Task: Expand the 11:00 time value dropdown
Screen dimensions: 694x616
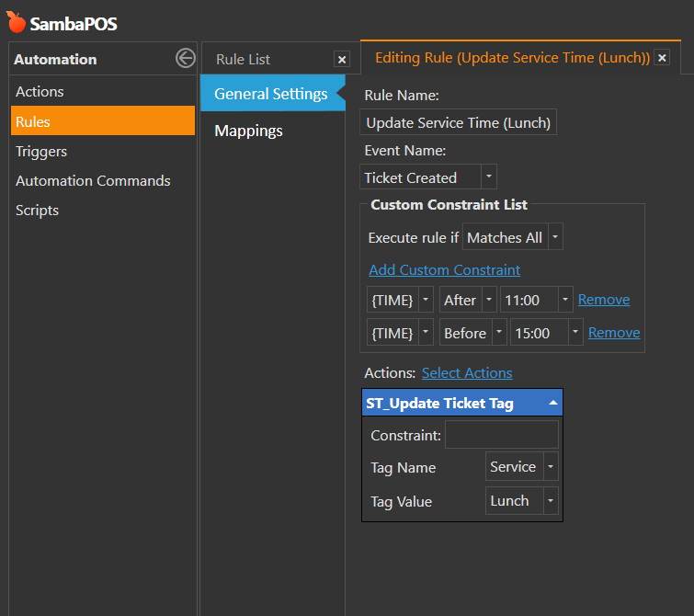Action: 564,300
